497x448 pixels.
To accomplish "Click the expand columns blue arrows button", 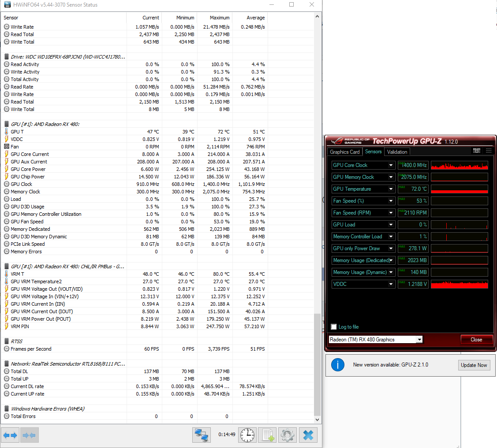I will click(x=10, y=435).
